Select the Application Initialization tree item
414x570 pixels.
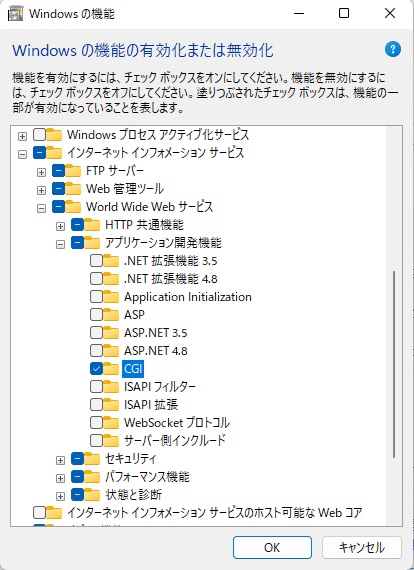(188, 297)
